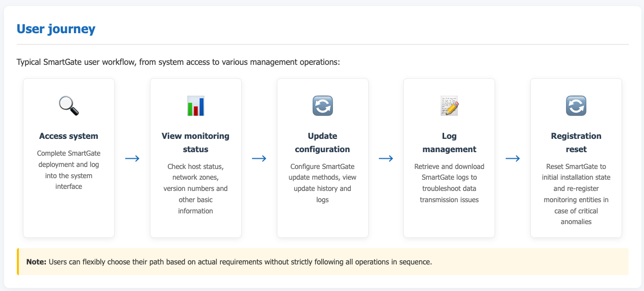The height and width of the screenshot is (291, 644).
Task: Click the "Update configuration" step title
Action: pos(322,142)
